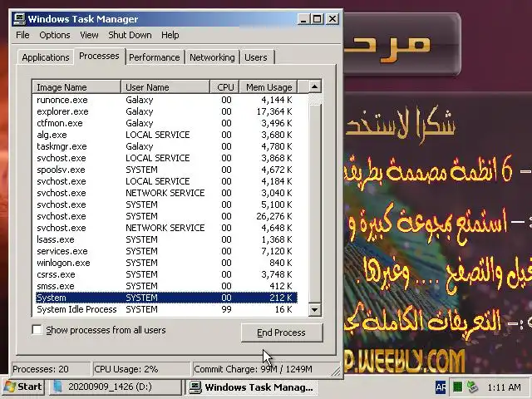Click the CPU Usage: 2% status entry
The height and width of the screenshot is (399, 532).
point(141,369)
